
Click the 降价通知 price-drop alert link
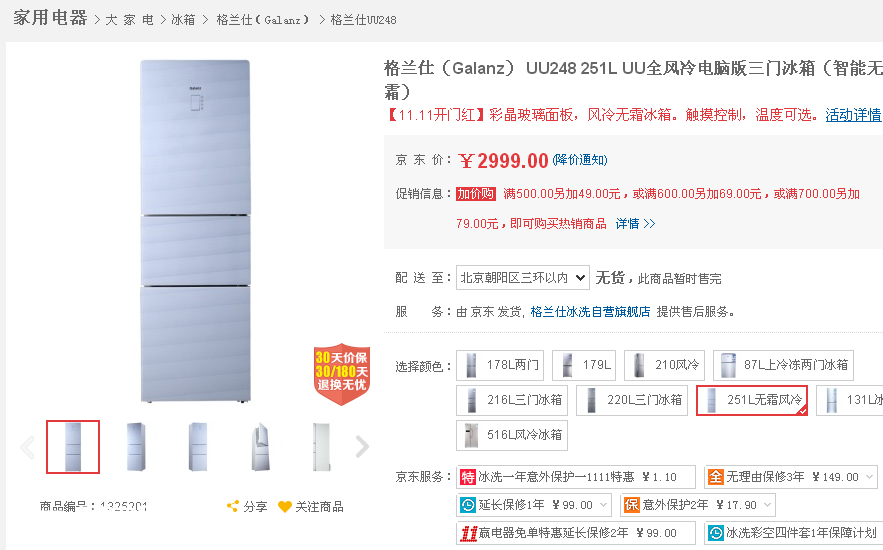579,160
